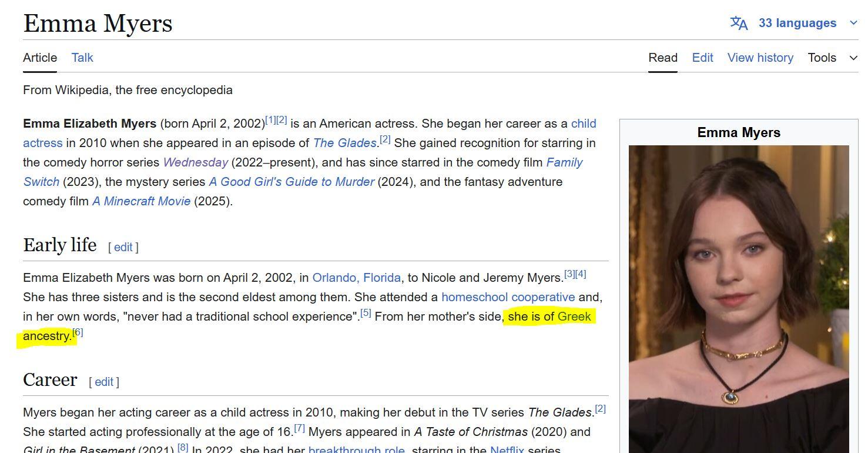Edit the Career section
Viewport: 868px width, 453px height.
103,382
